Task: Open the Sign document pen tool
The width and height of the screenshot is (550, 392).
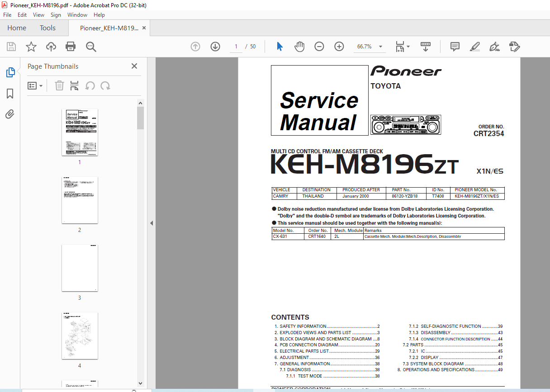Action: pos(494,47)
